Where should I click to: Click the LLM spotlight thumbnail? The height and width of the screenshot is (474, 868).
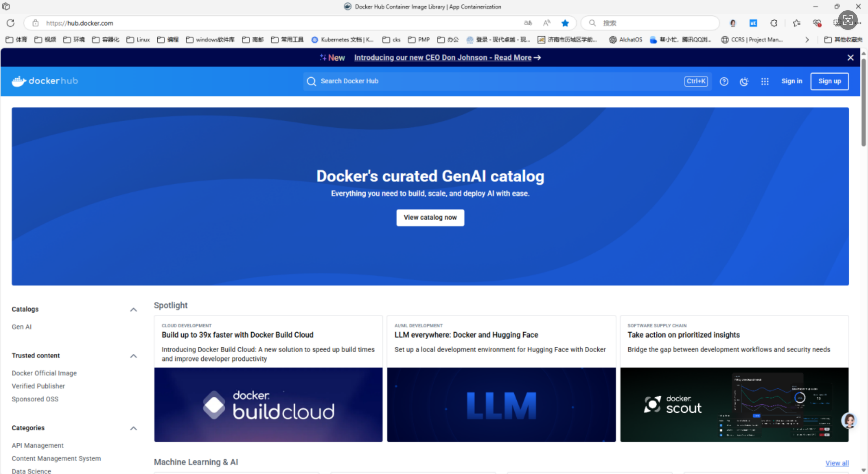coord(501,405)
